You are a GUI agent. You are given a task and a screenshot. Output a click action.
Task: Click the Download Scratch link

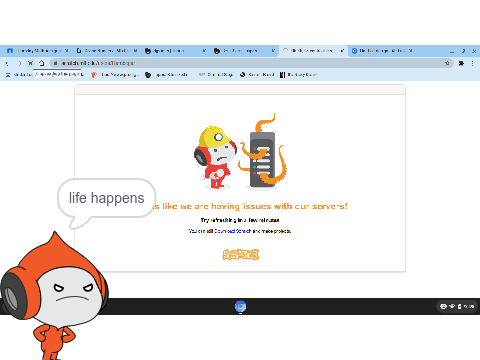(x=232, y=231)
